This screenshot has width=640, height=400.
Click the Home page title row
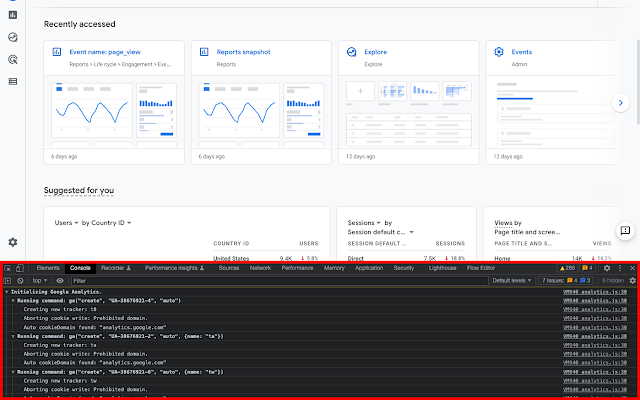(x=553, y=258)
